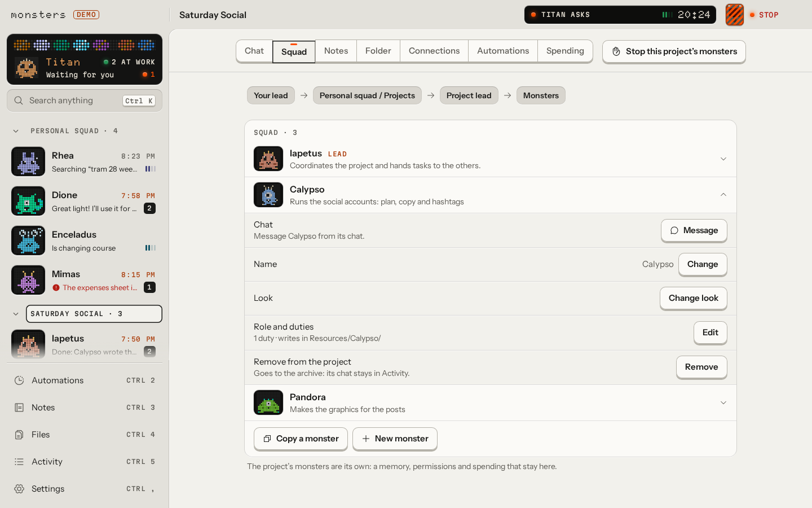Click the Notes icon in sidebar
The height and width of the screenshot is (508, 812).
point(19,408)
